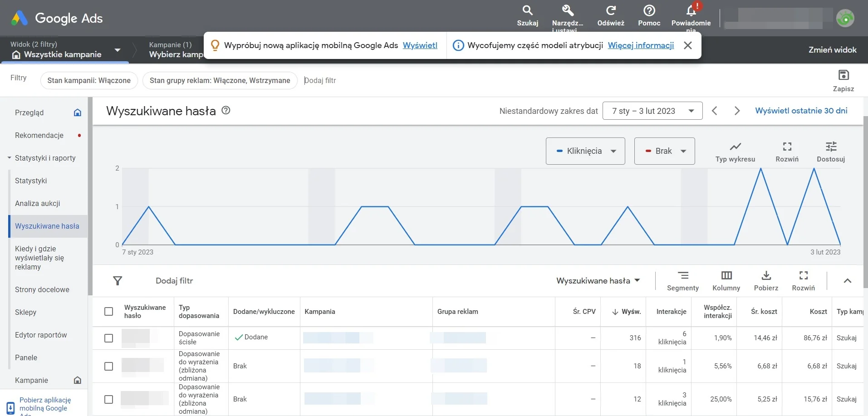Open the Powiadomienia bell icon
The height and width of the screenshot is (416, 868).
pos(691,11)
